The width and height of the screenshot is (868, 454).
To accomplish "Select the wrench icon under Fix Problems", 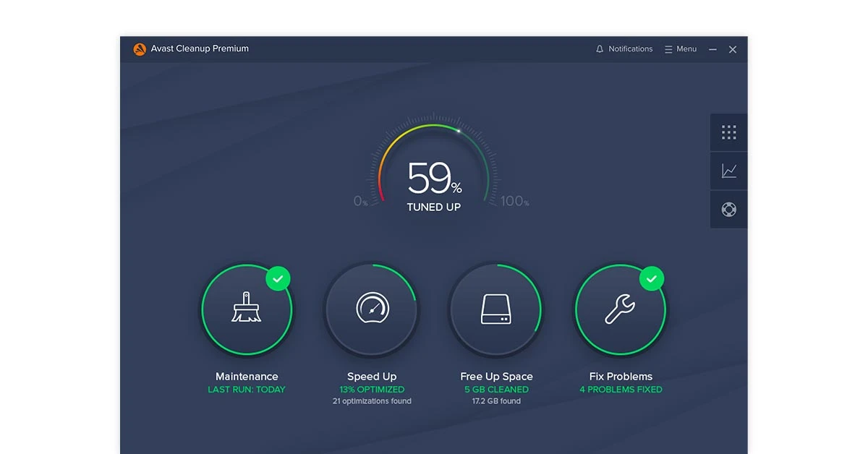I will (x=621, y=308).
